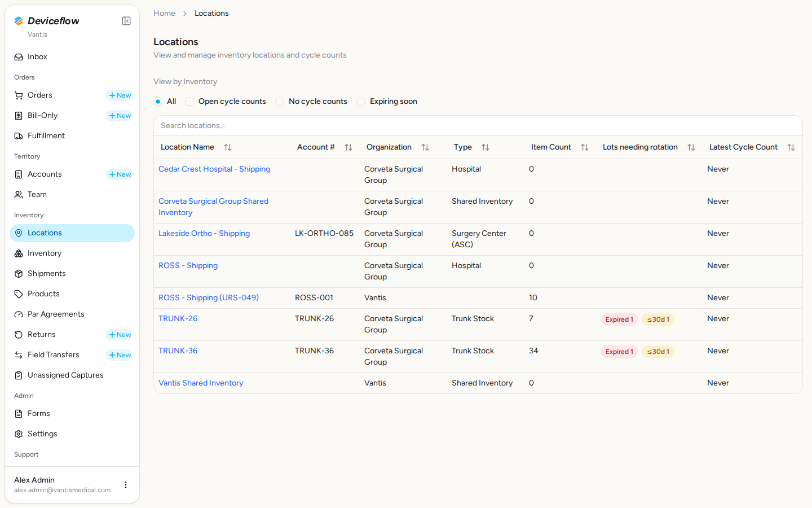Viewport: 812px width, 508px height.
Task: Sort by Latest Cycle Count column
Action: [791, 147]
